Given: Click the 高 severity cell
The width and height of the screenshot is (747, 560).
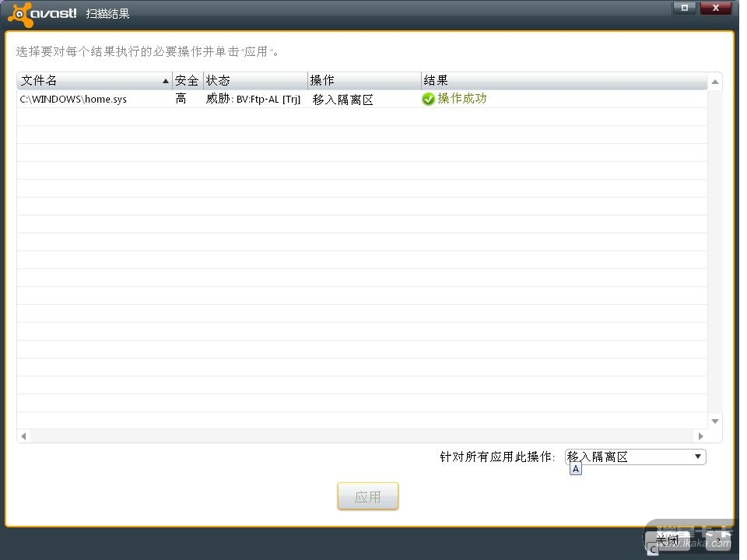Looking at the screenshot, I should (181, 99).
